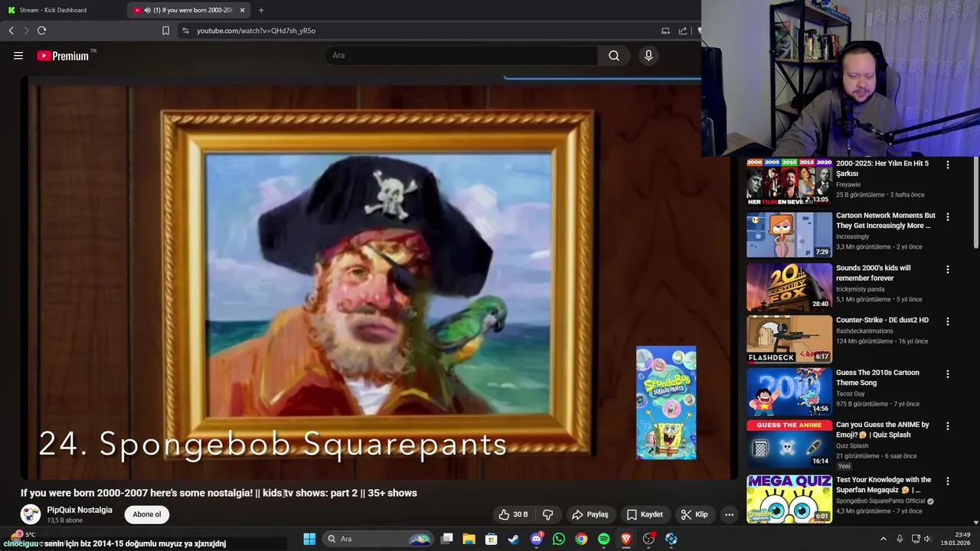Click the SpongeBob poster card in video
Viewport: 980px width, 551px height.
[666, 403]
